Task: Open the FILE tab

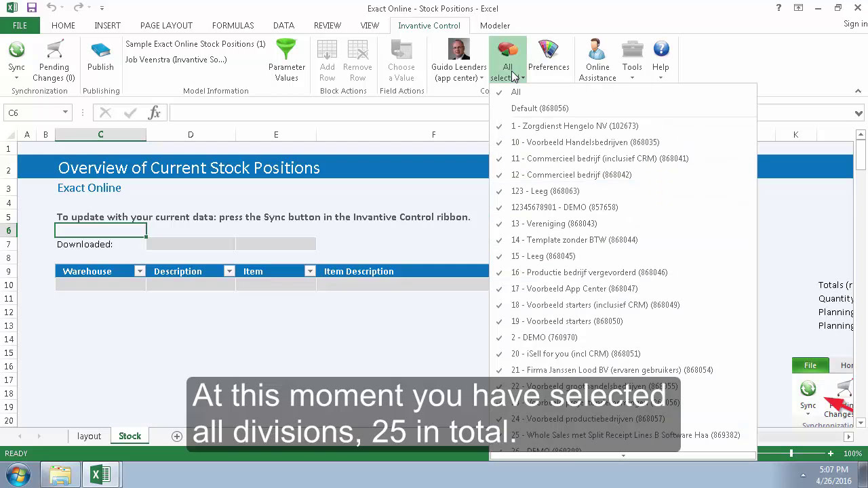Action: pos(20,26)
